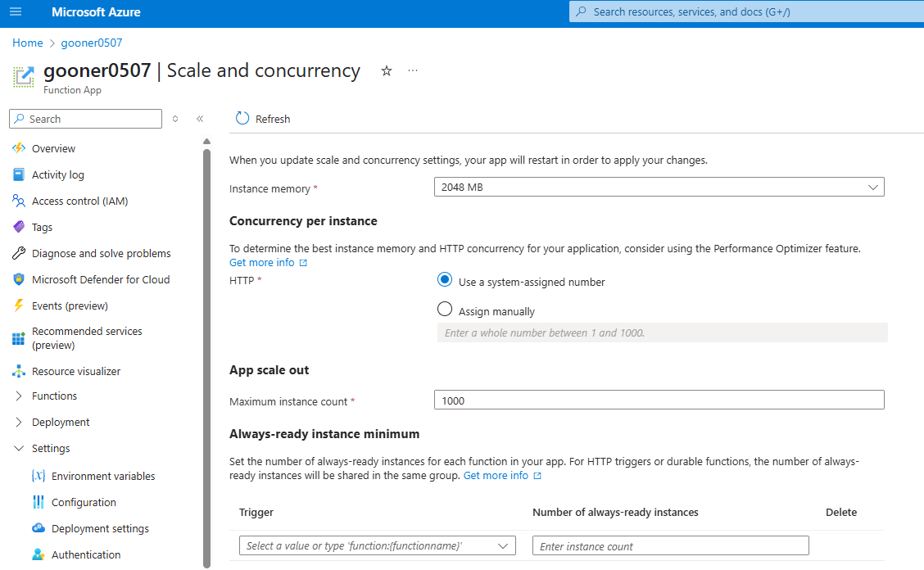Open the Trigger select dropdown
The height and width of the screenshot is (570, 924).
377,545
